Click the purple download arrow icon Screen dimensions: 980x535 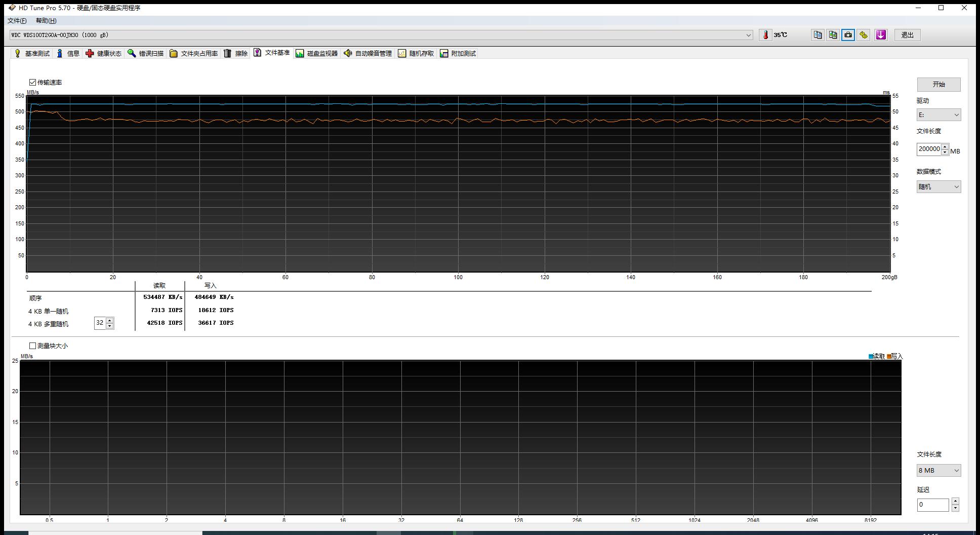point(881,35)
